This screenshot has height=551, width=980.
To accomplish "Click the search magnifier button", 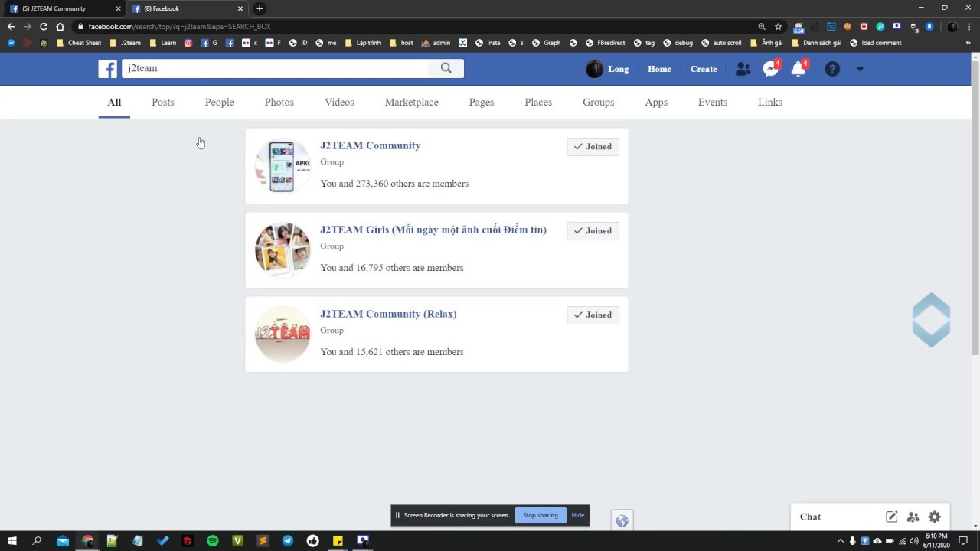I will click(x=446, y=68).
